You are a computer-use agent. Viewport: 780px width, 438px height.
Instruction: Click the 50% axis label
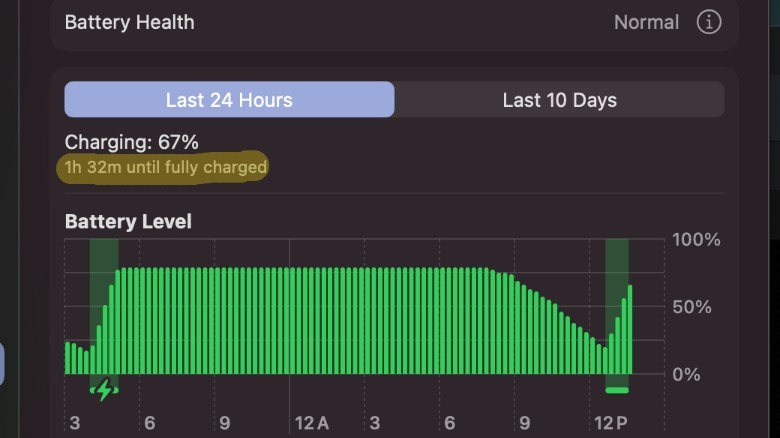[691, 307]
